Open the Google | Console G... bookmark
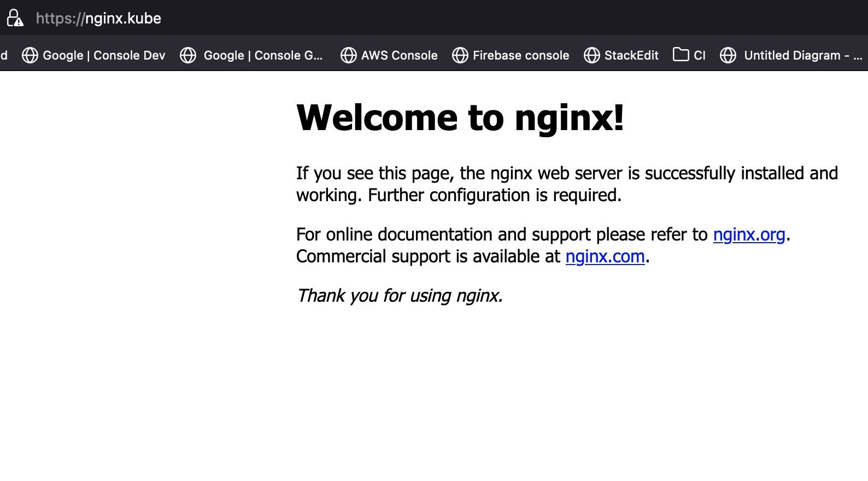Screen dimensions: 868x481 tap(251, 55)
